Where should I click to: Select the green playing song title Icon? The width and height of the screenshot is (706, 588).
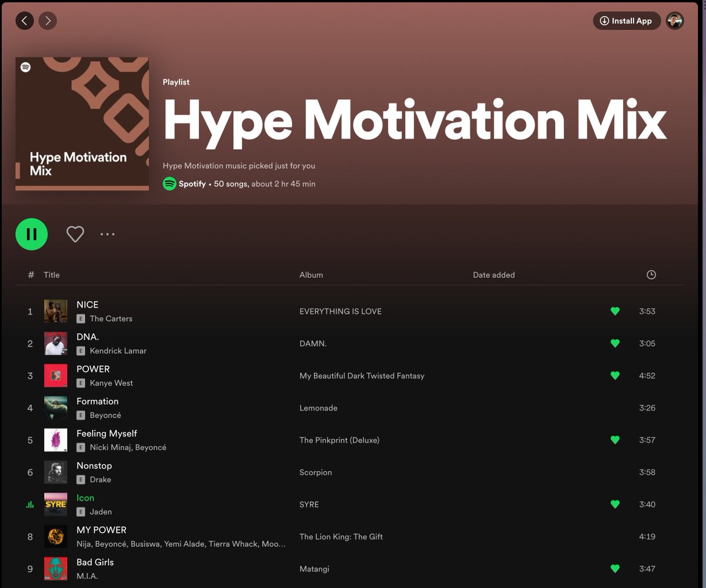(85, 497)
